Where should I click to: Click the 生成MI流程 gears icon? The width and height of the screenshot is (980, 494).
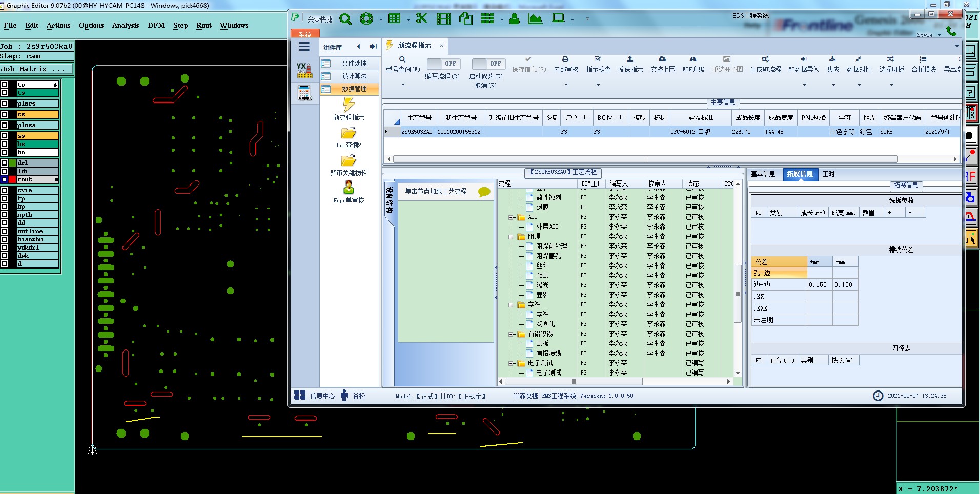765,59
